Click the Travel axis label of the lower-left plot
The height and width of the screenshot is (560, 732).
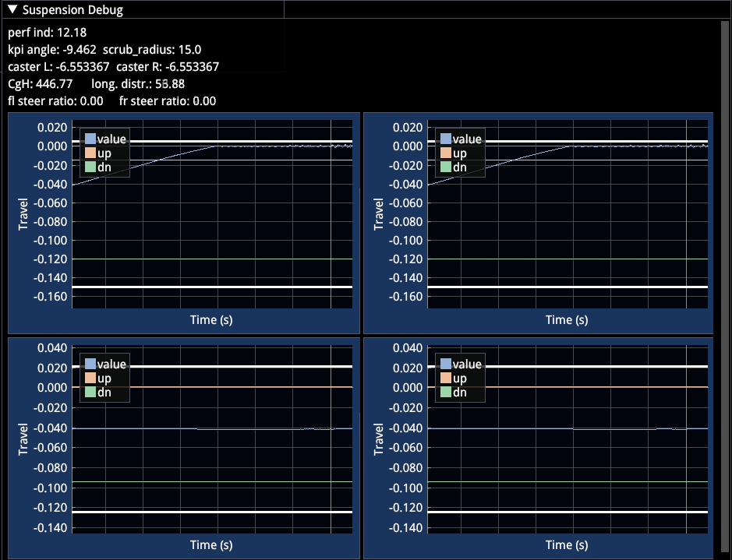click(23, 439)
